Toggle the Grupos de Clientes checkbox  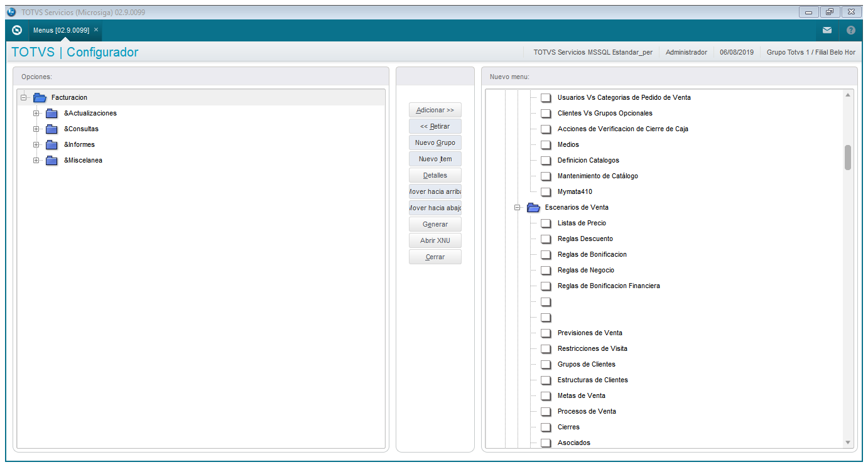coord(546,364)
